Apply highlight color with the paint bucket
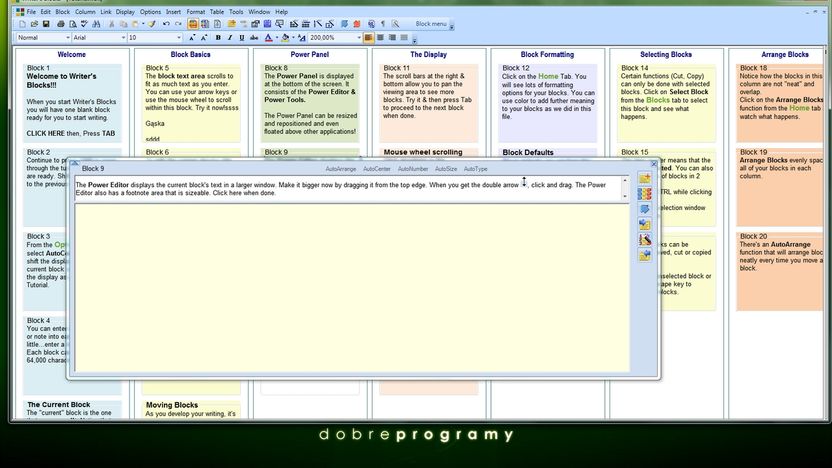This screenshot has width=832, height=468. (x=285, y=38)
